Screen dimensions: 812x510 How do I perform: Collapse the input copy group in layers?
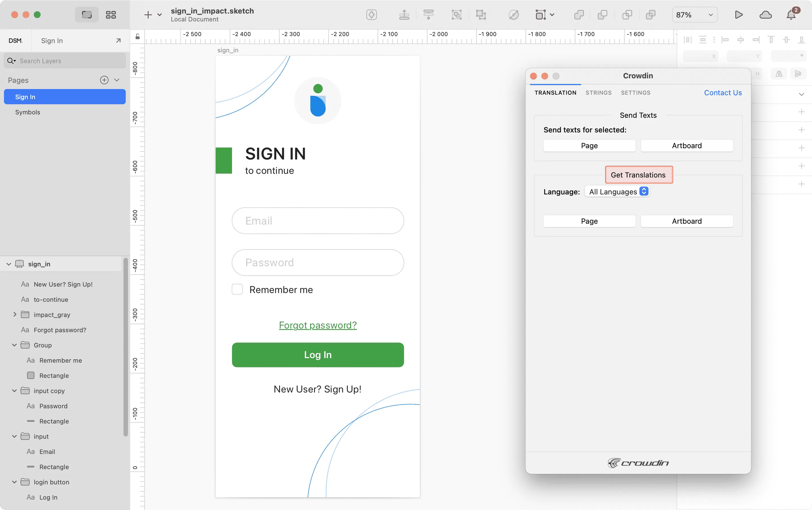(14, 391)
